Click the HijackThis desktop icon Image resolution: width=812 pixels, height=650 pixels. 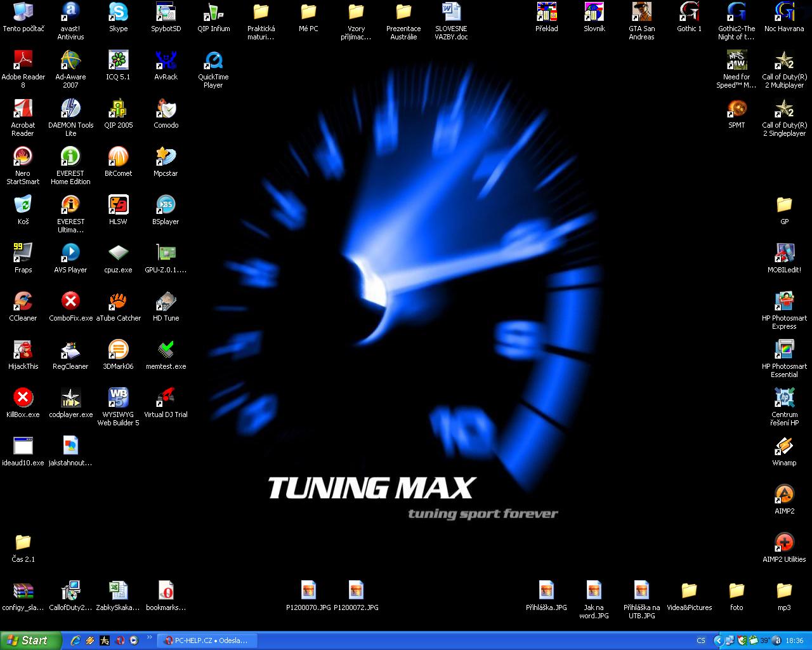point(23,350)
